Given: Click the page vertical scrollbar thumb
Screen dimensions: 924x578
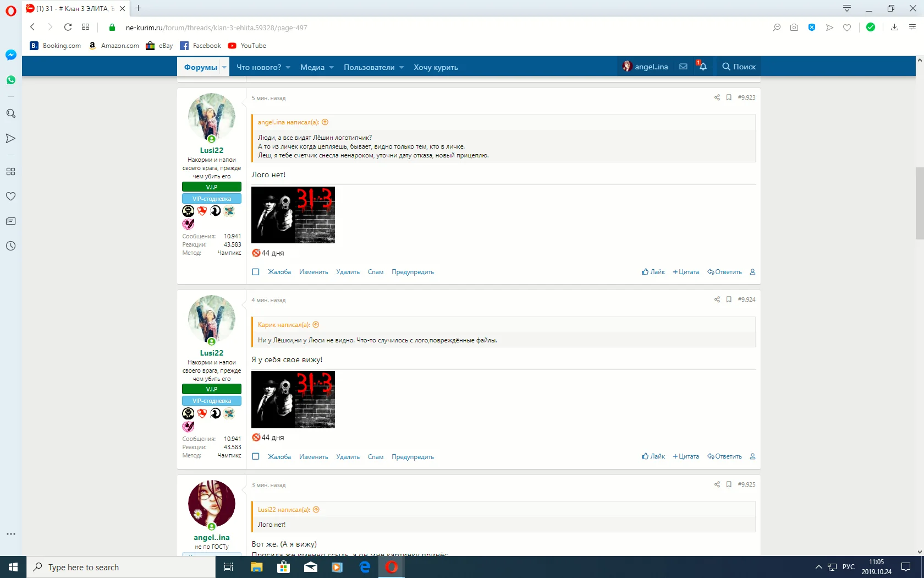Looking at the screenshot, I should tap(920, 204).
